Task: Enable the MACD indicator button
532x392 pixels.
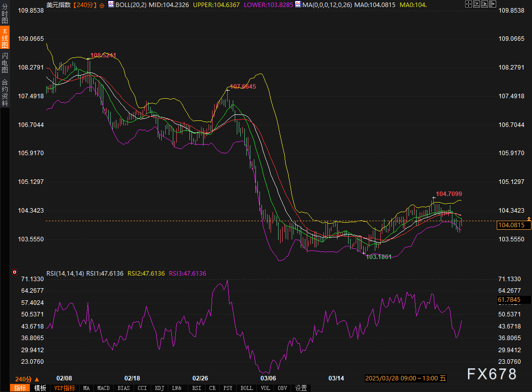Action: (x=103, y=388)
